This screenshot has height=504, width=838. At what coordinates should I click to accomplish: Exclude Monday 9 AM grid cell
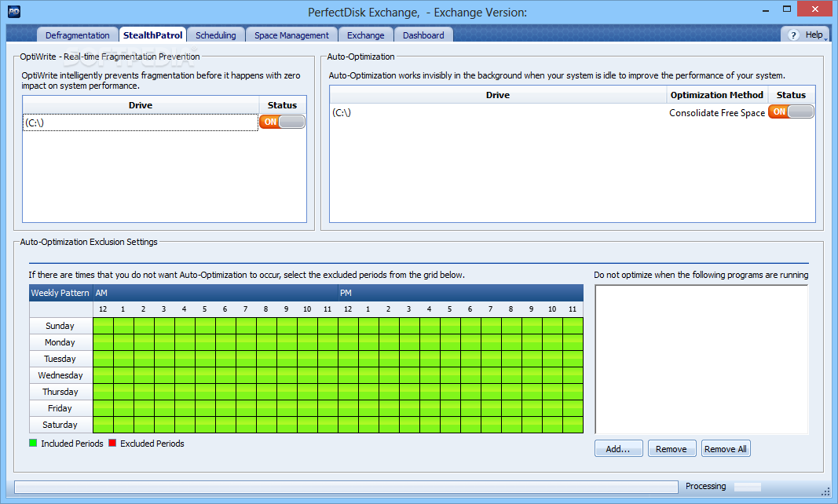point(287,342)
